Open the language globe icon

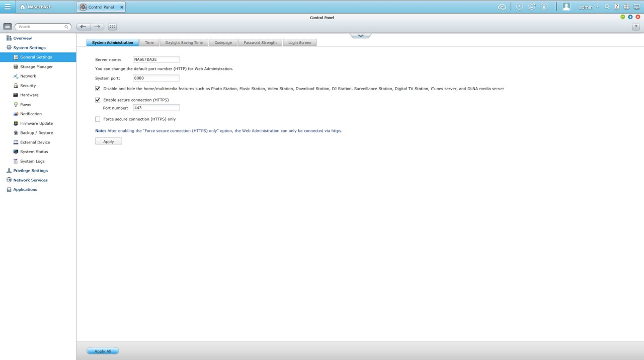pyautogui.click(x=626, y=7)
